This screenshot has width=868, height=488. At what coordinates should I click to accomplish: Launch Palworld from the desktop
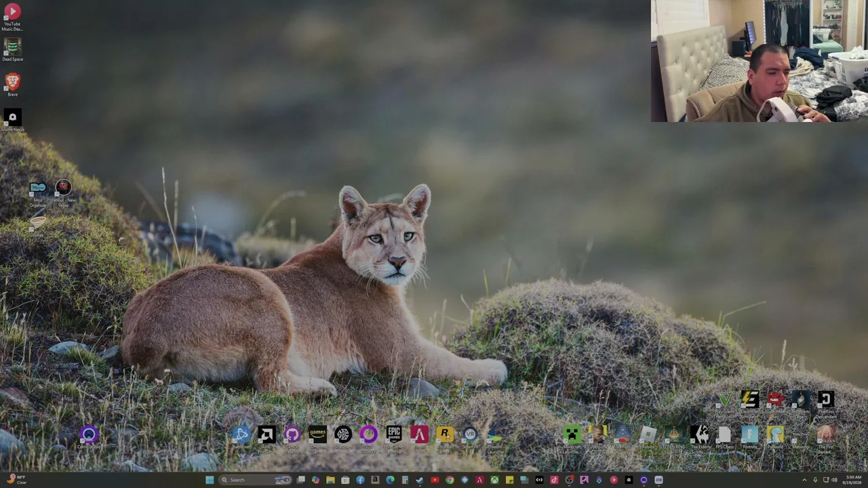775,438
